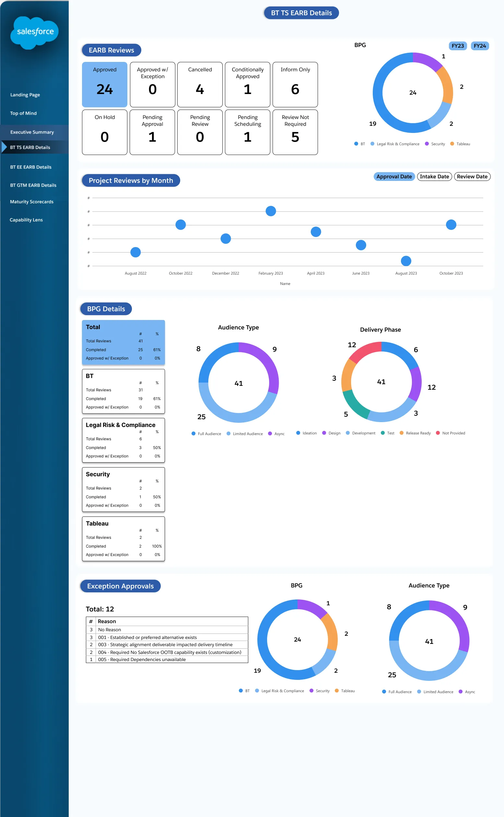Select the Inform Only card

[x=295, y=84]
